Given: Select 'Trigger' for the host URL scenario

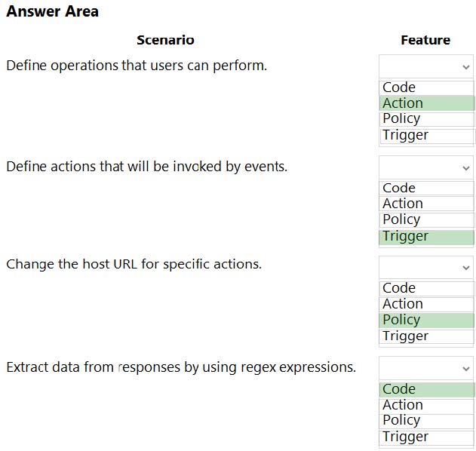Looking at the screenshot, I should 426,336.
